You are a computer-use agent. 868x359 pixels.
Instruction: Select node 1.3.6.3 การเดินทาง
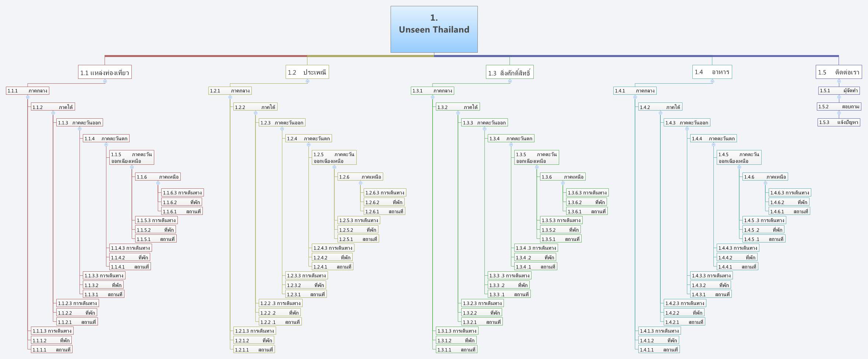(587, 192)
